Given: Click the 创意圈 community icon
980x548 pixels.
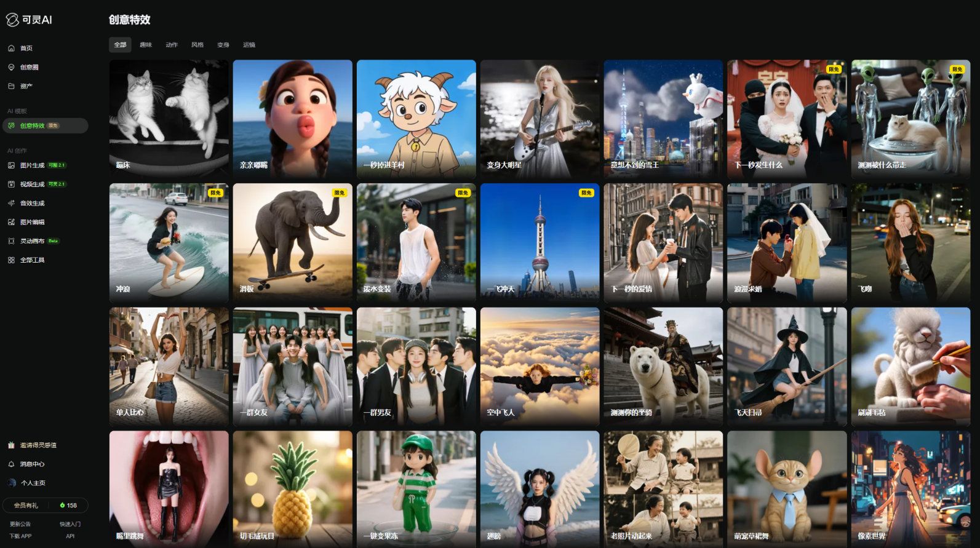Looking at the screenshot, I should point(11,67).
